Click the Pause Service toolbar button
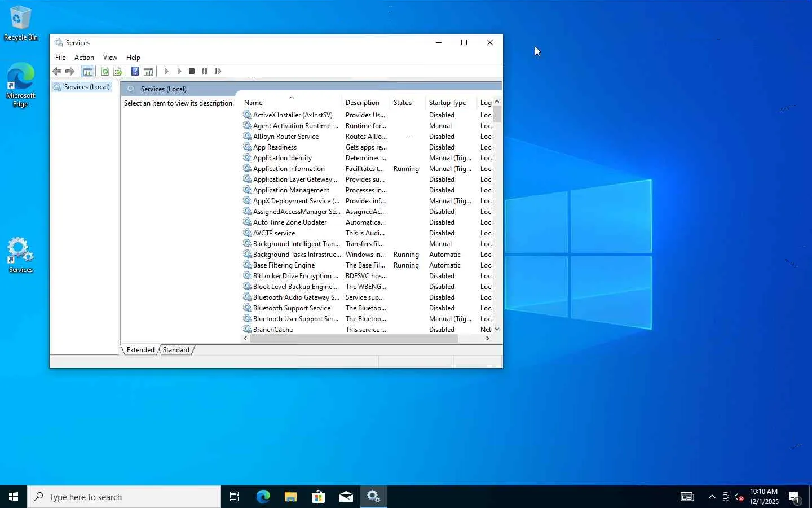The width and height of the screenshot is (812, 508). 205,71
